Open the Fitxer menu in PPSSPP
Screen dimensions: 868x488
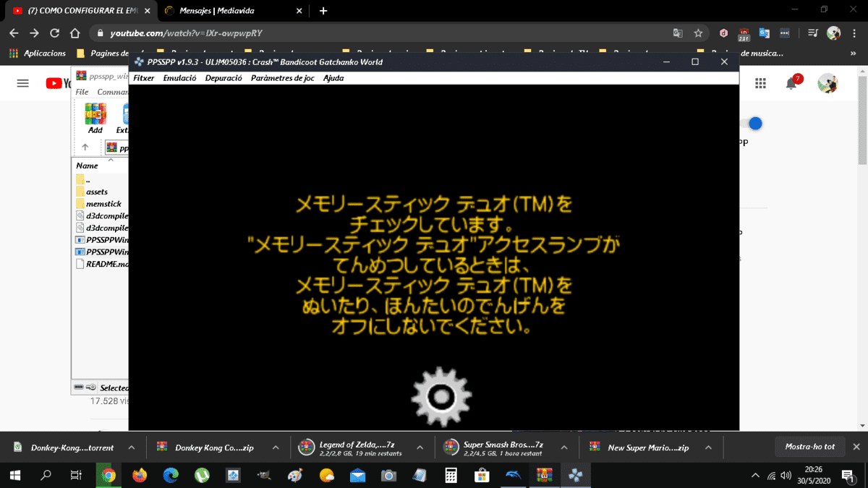(x=144, y=78)
